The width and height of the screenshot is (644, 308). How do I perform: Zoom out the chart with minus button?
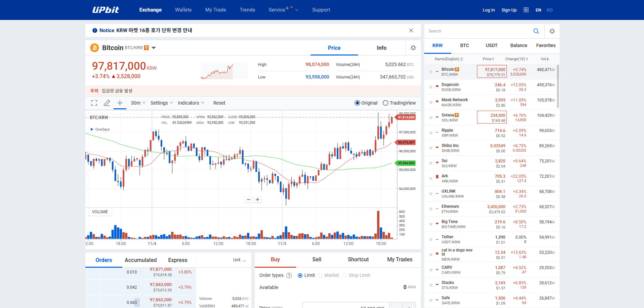coord(249,200)
